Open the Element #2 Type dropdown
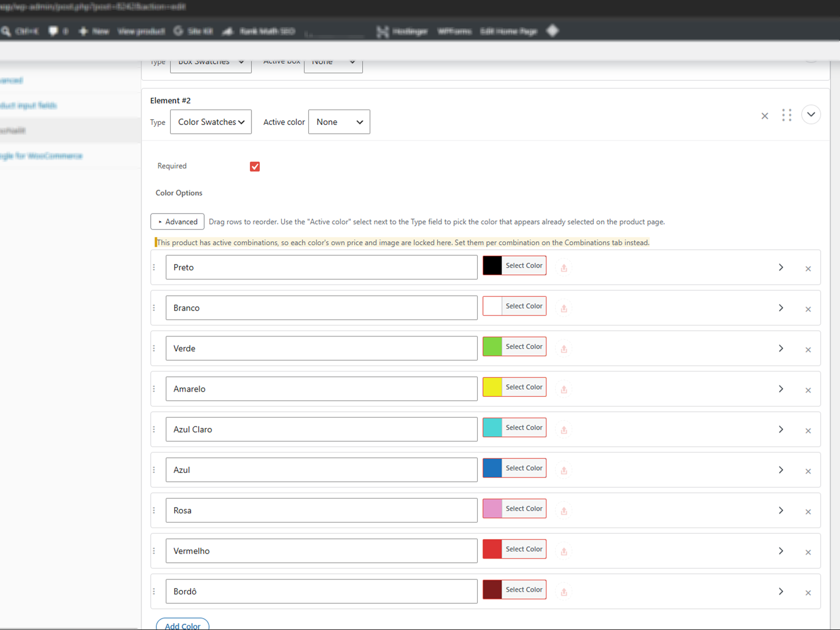 point(211,122)
